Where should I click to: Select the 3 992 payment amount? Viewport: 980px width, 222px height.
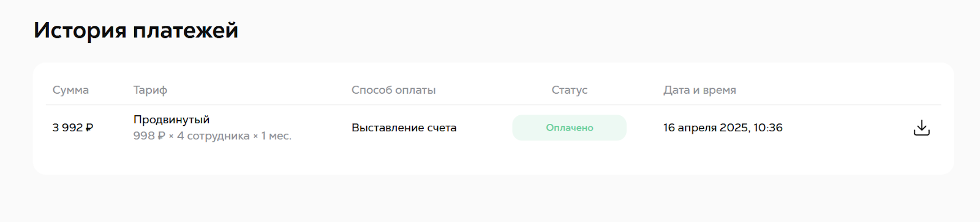click(67, 128)
